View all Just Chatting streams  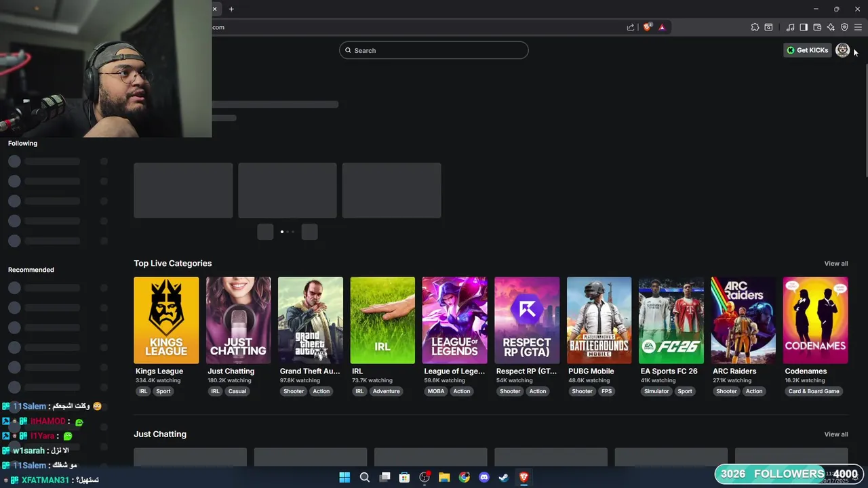836,434
